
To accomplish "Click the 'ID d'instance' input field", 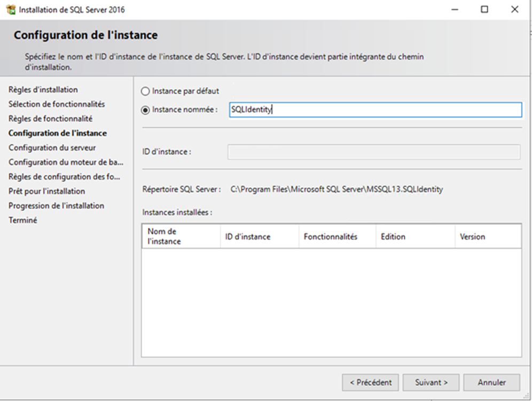I will (x=373, y=152).
